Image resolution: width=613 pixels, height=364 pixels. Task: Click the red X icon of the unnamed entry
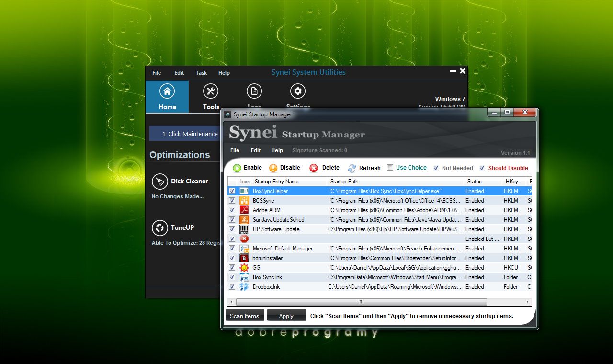[244, 239]
